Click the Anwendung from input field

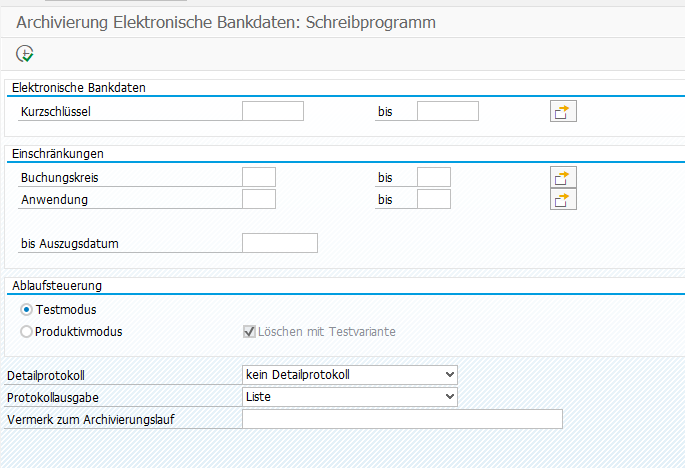coord(259,199)
